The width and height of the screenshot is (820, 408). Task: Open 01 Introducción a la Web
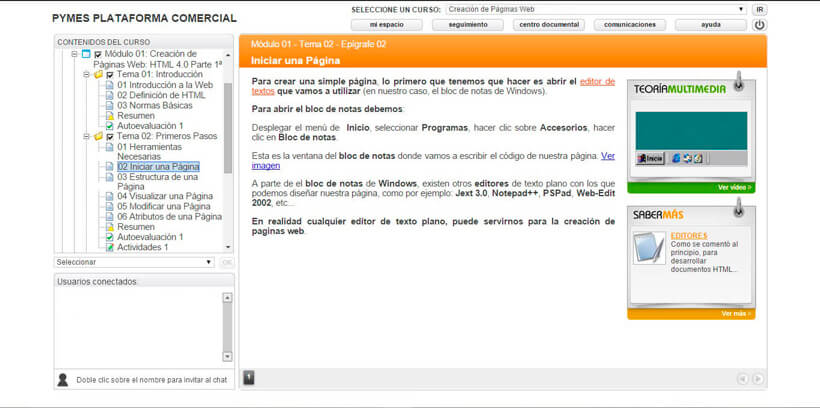pyautogui.click(x=165, y=85)
